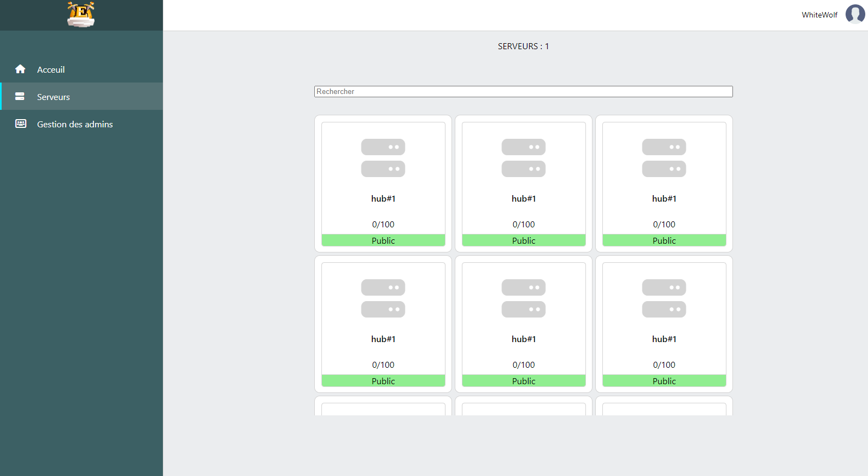Select the Serveurs sidebar entry
The height and width of the screenshot is (476, 868).
pyautogui.click(x=54, y=97)
